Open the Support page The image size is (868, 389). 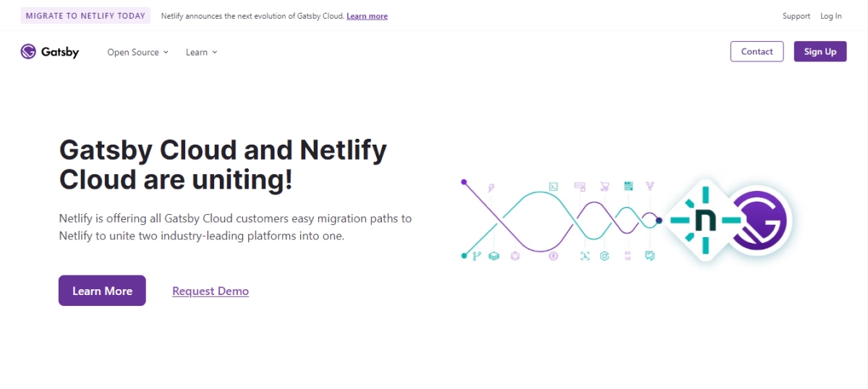(x=796, y=16)
